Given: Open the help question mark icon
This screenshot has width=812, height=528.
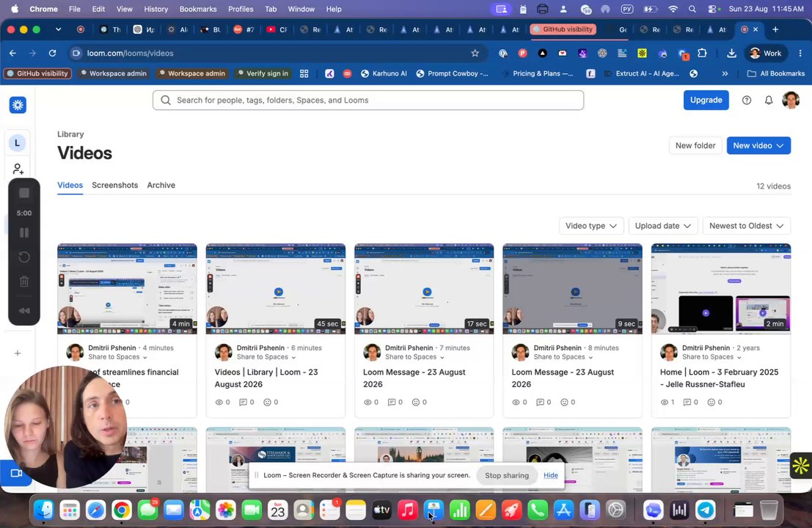Looking at the screenshot, I should [x=746, y=100].
